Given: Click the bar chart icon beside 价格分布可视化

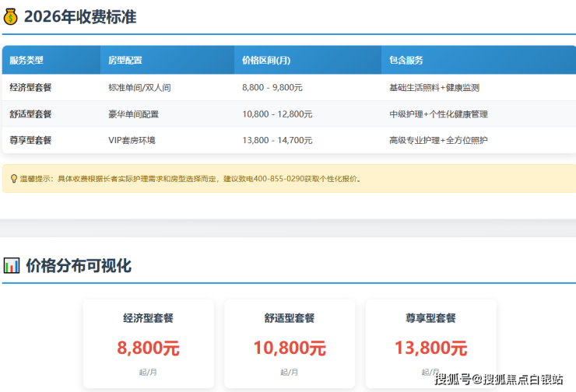Looking at the screenshot, I should [x=11, y=265].
